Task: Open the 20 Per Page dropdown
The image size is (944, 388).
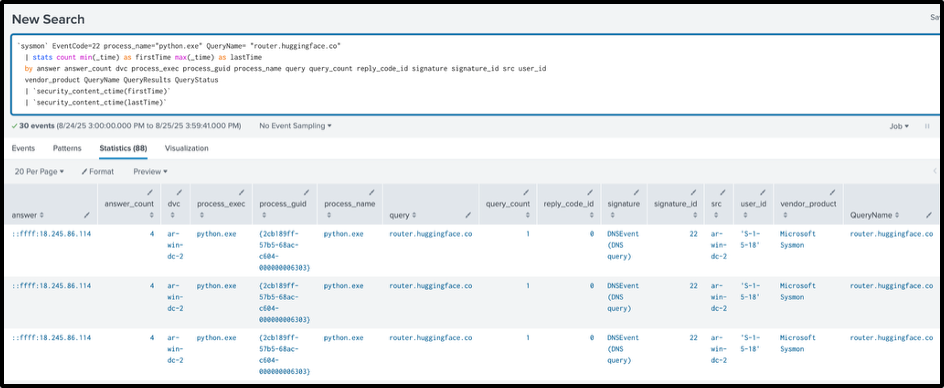Action: 39,172
